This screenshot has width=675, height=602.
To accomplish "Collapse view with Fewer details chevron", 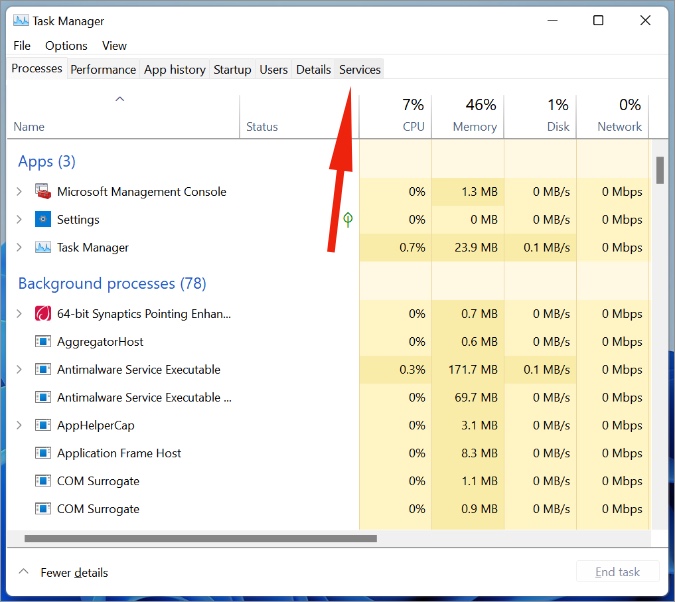I will pos(24,571).
